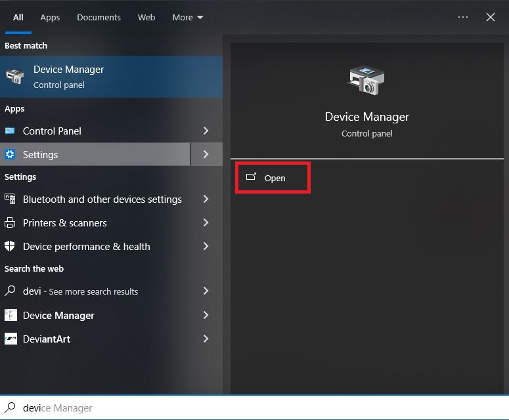Image resolution: width=509 pixels, height=420 pixels.
Task: Select devi See more search results
Action: 95,291
